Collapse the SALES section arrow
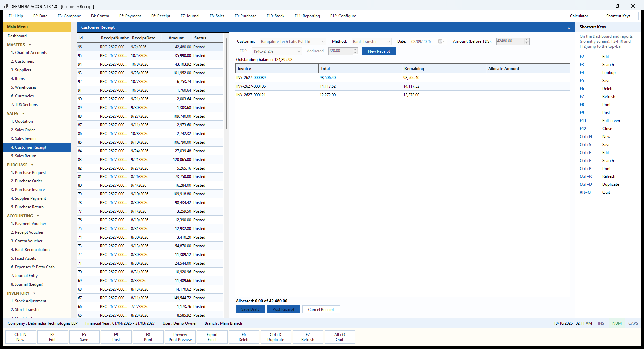Viewport: 644px width, 349px height. [x=23, y=114]
